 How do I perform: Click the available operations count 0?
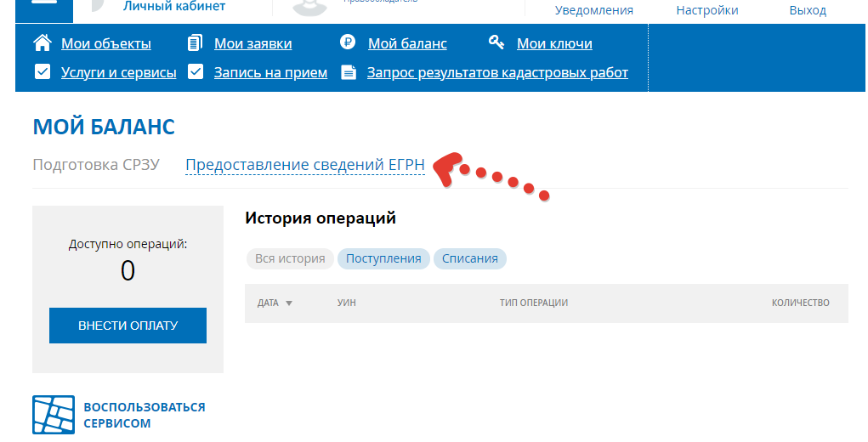128,271
